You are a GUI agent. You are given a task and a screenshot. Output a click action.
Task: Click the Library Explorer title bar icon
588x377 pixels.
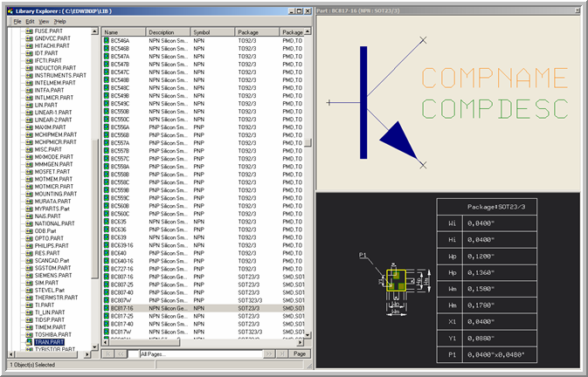tap(10, 10)
